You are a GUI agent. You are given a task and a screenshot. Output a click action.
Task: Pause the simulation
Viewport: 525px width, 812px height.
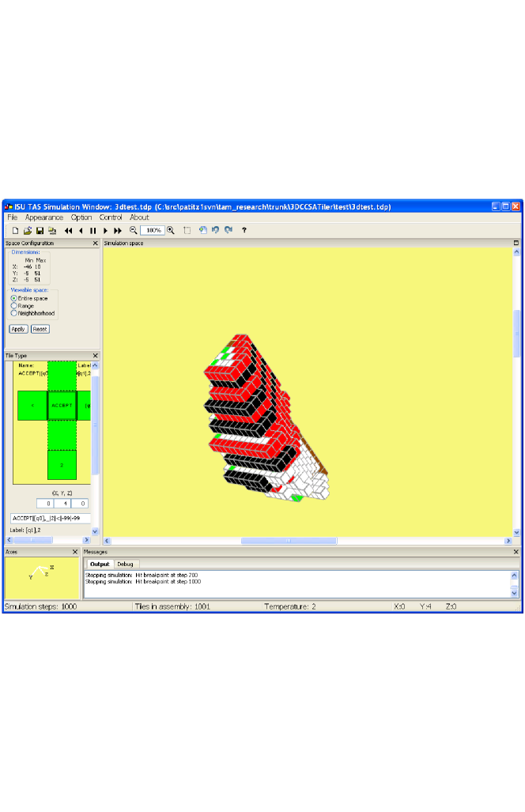pyautogui.click(x=93, y=230)
